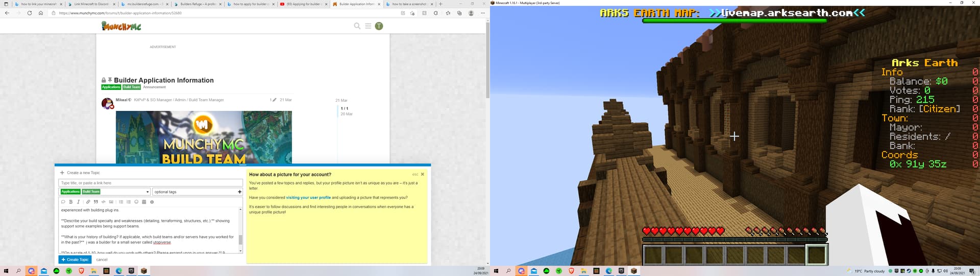
Task: Click the MunchyMC Build Team banner image
Action: [204, 137]
